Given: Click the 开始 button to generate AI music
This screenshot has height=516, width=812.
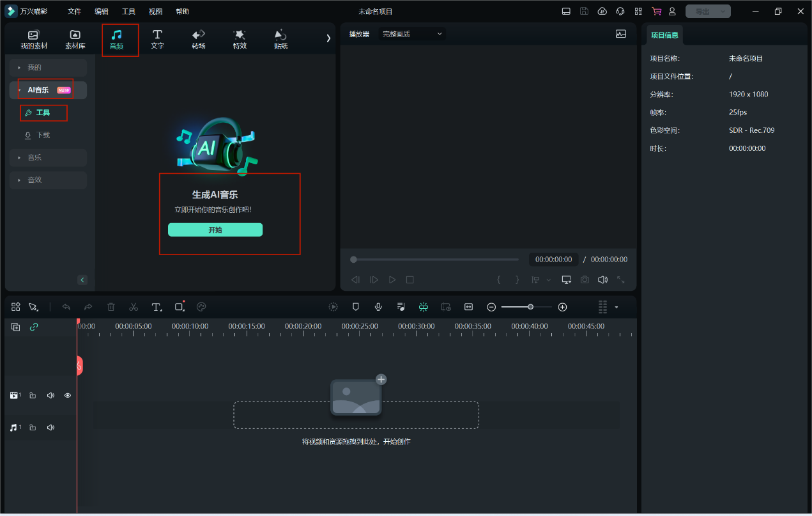Looking at the screenshot, I should pyautogui.click(x=215, y=230).
